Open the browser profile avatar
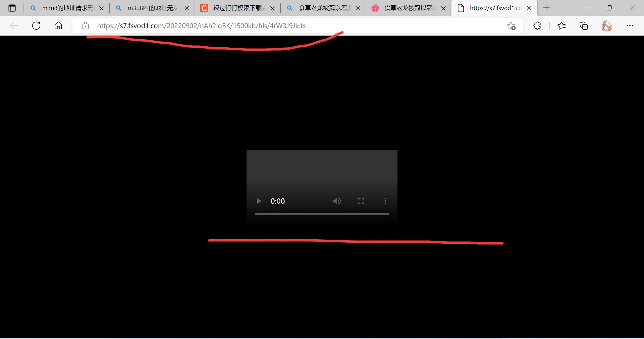This screenshot has width=644, height=339. pyautogui.click(x=607, y=26)
